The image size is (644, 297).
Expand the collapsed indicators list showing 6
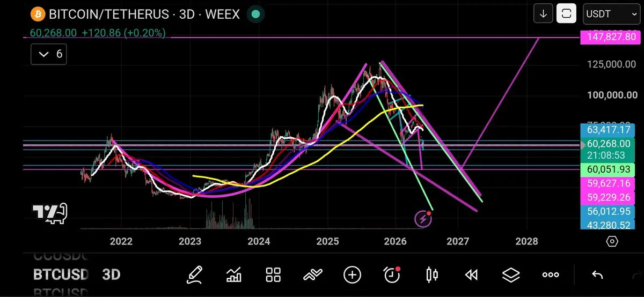coord(49,54)
